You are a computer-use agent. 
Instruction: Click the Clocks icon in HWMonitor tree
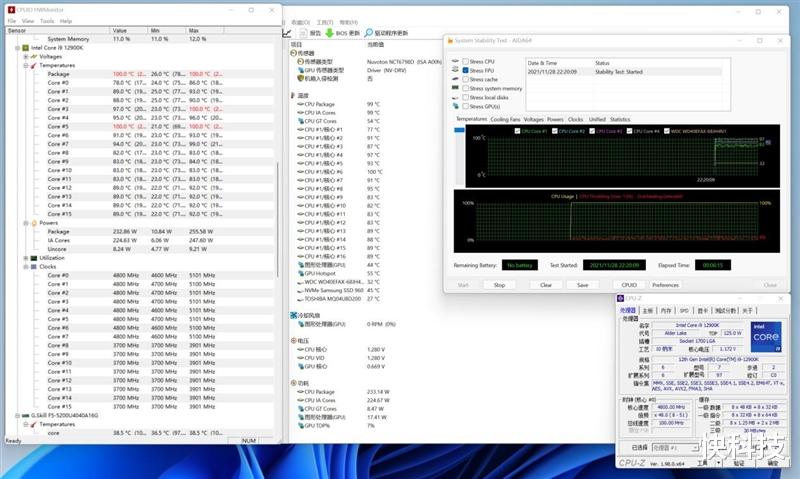tap(34, 267)
